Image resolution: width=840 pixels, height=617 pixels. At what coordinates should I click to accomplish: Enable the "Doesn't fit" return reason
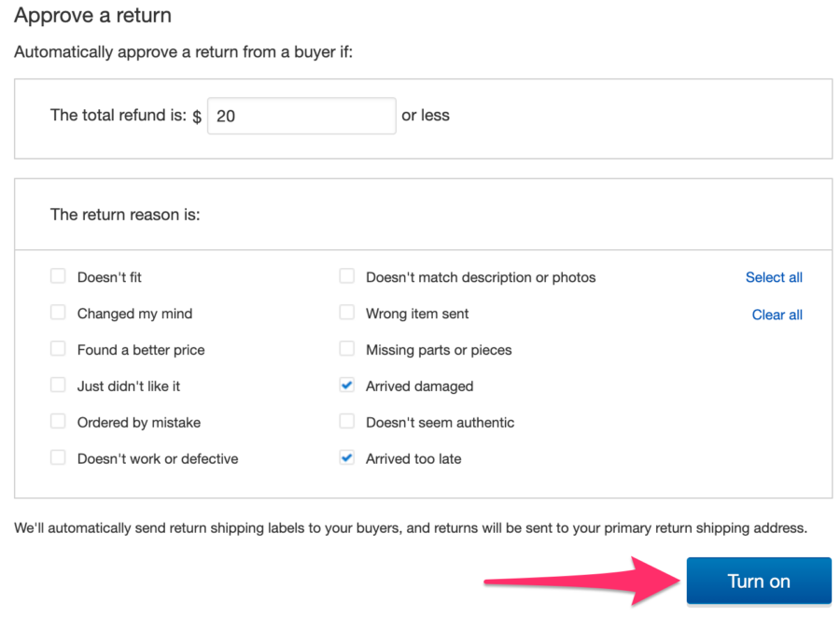click(58, 276)
